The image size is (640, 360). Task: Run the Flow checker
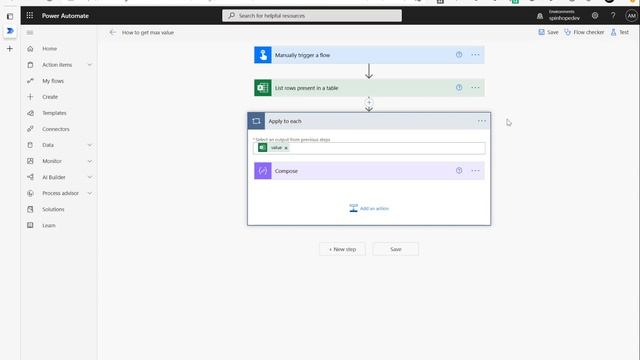[584, 32]
